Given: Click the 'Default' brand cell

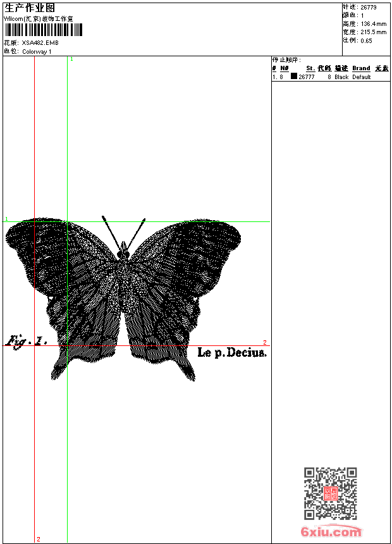Looking at the screenshot, I should [x=362, y=77].
